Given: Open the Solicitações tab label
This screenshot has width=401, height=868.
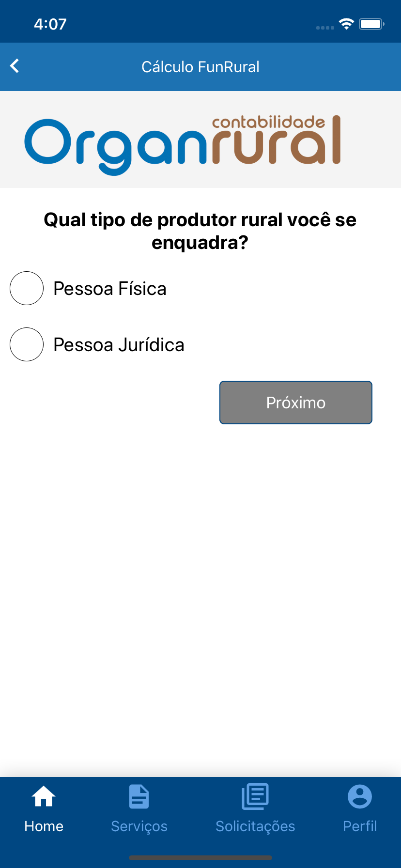Looking at the screenshot, I should pos(255,826).
